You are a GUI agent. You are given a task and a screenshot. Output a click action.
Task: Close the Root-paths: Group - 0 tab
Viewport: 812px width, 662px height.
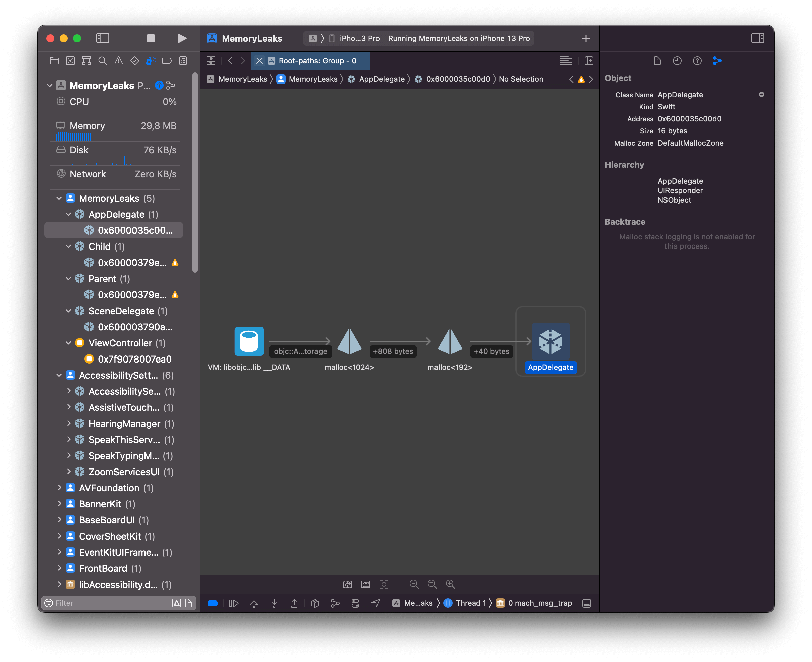point(259,61)
